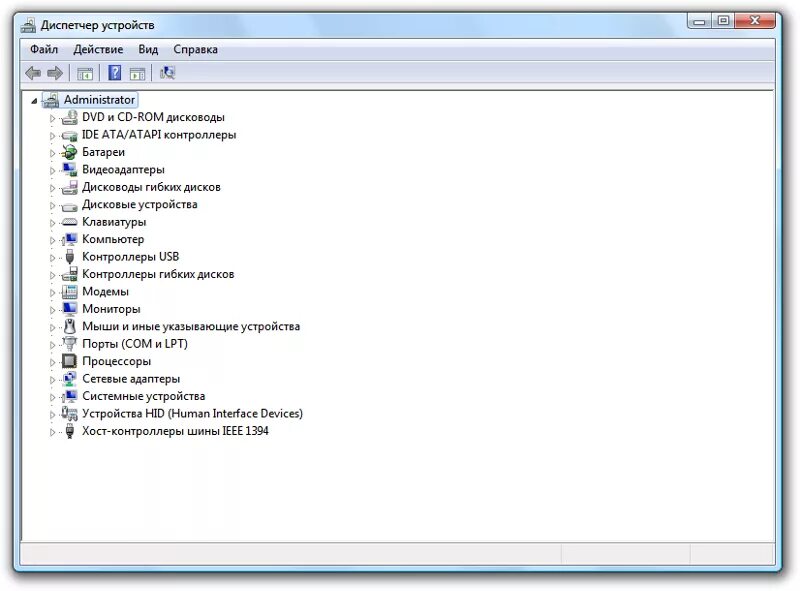Select the Системные устройства label
The image size is (800, 591).
144,396
